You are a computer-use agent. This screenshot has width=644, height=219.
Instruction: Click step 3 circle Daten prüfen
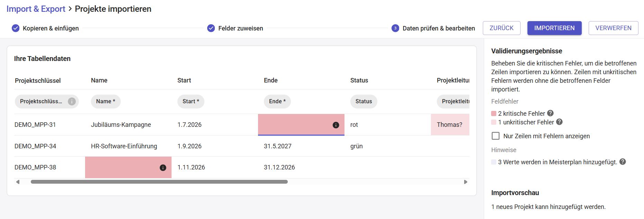point(395,28)
